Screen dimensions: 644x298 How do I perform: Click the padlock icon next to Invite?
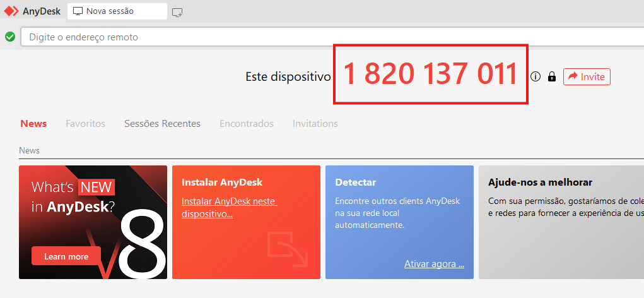click(x=552, y=77)
